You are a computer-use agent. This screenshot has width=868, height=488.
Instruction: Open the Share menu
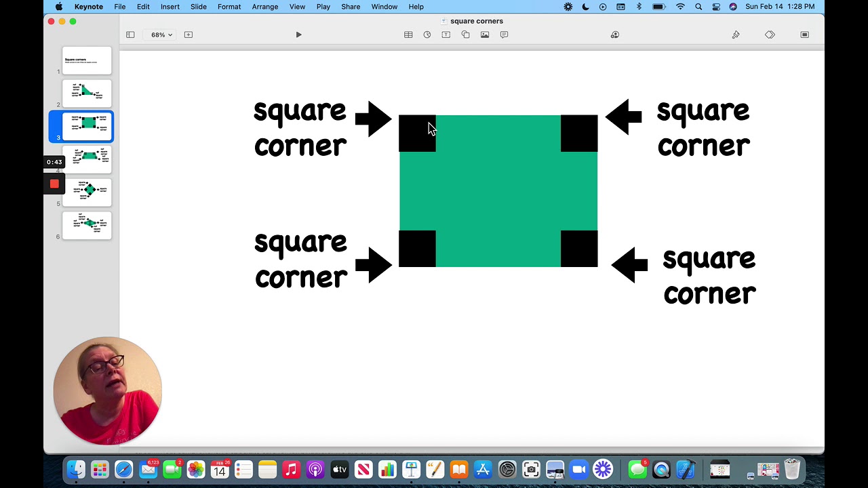click(351, 7)
